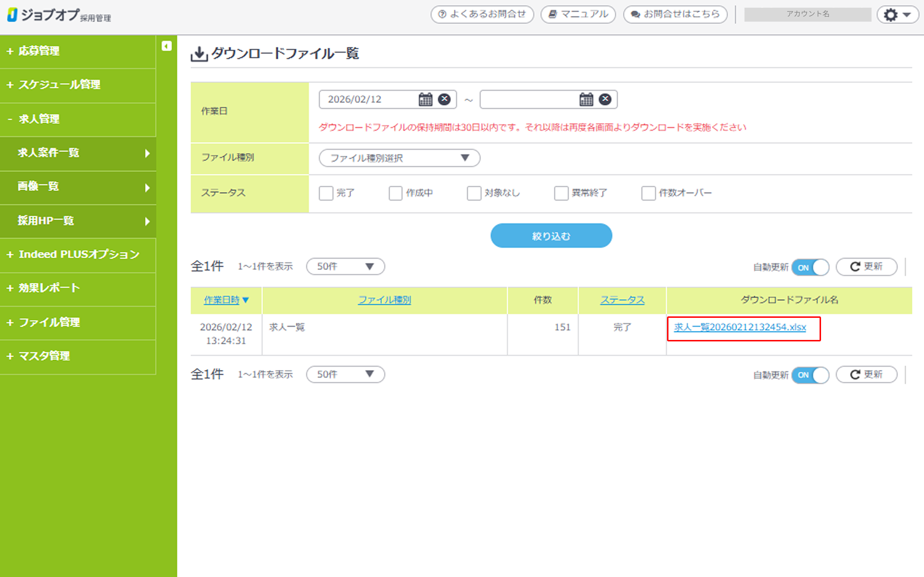
Task: Toggle the bottom 自動更新 switch
Action: click(810, 375)
